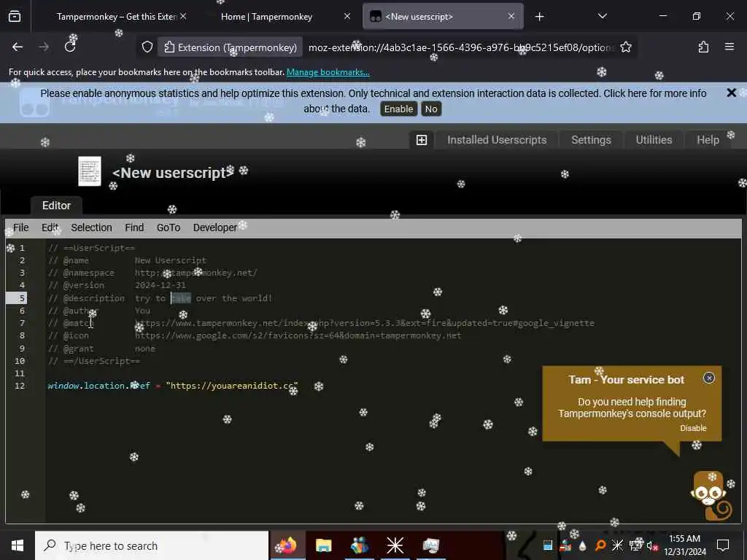Go back with the browser back arrow
747x560 pixels.
pos(18,47)
